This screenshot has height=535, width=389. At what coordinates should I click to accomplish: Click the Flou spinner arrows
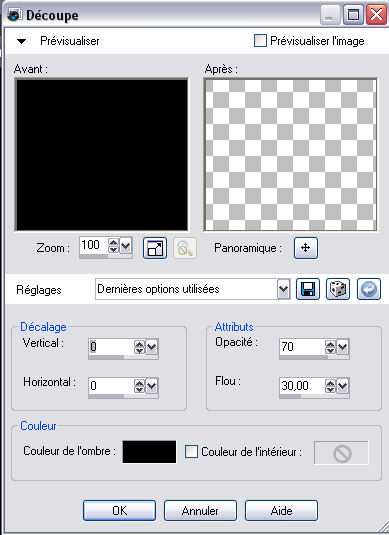click(x=330, y=386)
